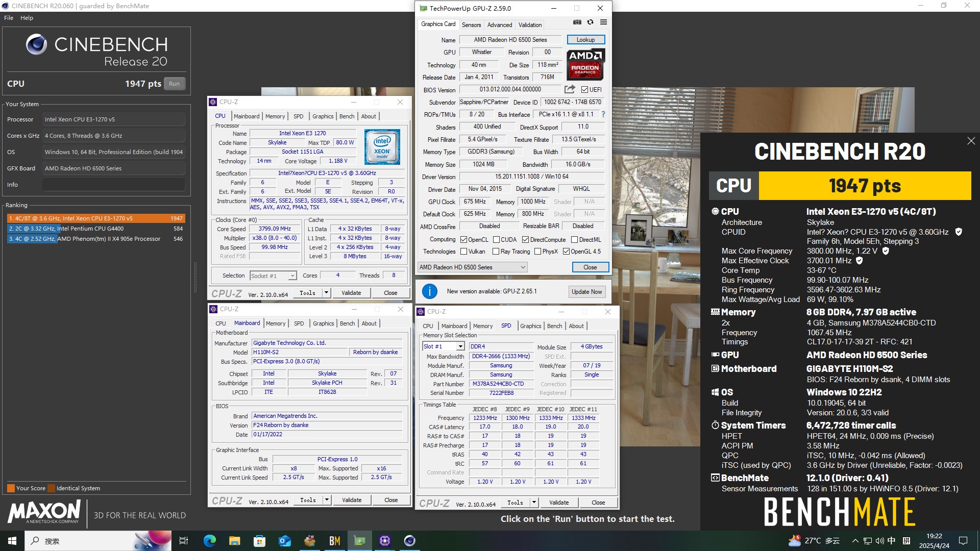Open the AMD Radeon HD 6500 Series GPU dropdown
This screenshot has width=980, height=551.
click(x=472, y=267)
